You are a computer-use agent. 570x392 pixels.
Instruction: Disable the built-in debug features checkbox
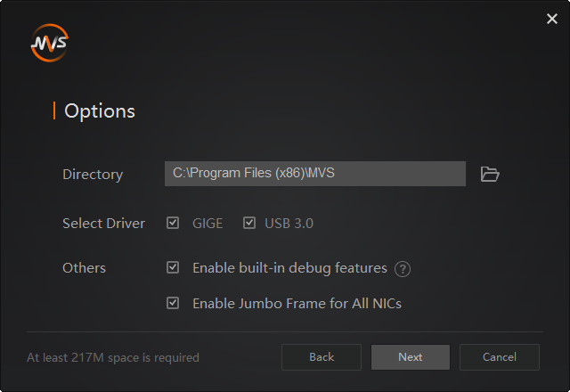coord(173,267)
